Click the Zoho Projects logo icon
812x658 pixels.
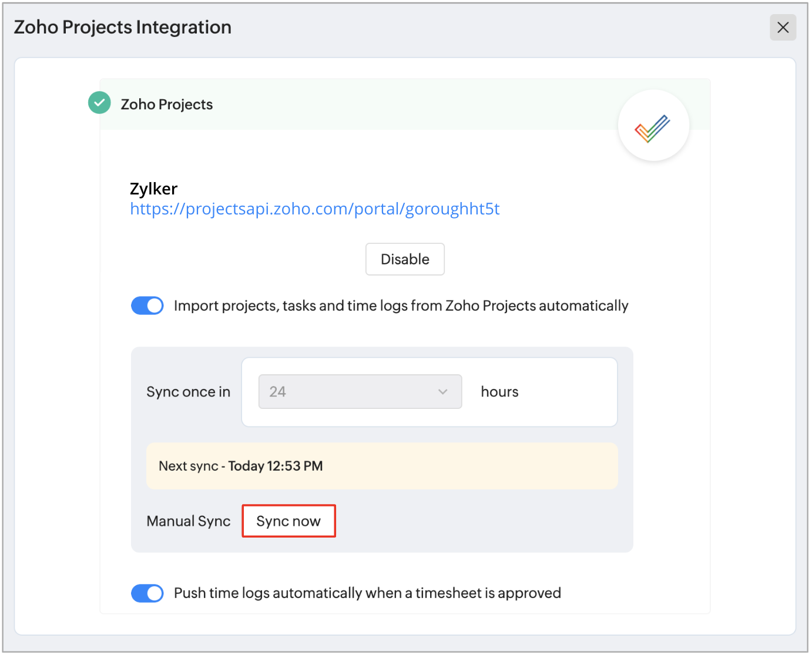653,125
